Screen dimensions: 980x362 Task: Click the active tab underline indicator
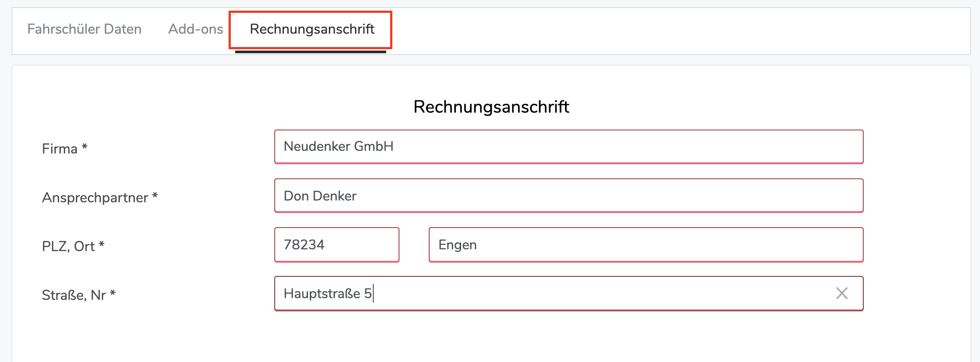click(311, 52)
